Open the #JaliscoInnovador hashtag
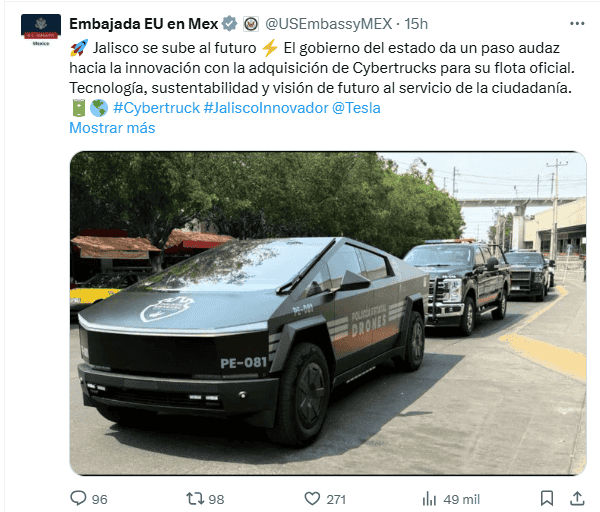The height and width of the screenshot is (512, 600). pos(266,108)
